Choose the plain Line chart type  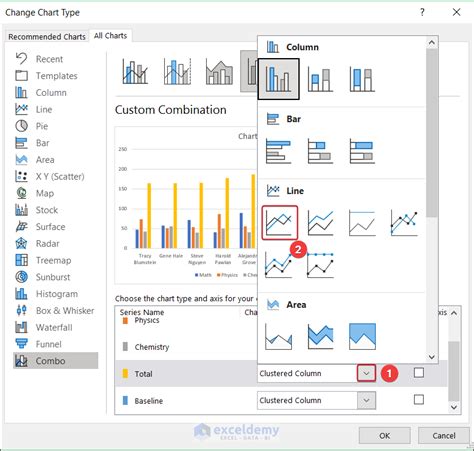tap(280, 223)
